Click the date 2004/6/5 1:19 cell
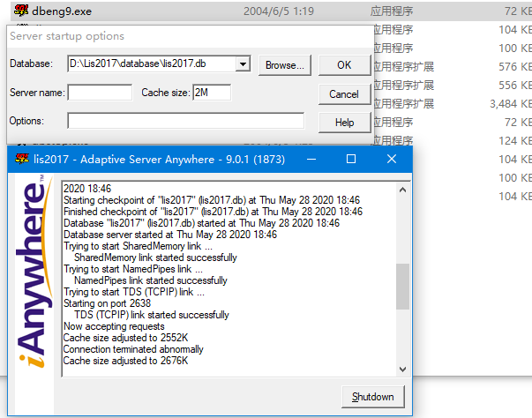 (279, 11)
